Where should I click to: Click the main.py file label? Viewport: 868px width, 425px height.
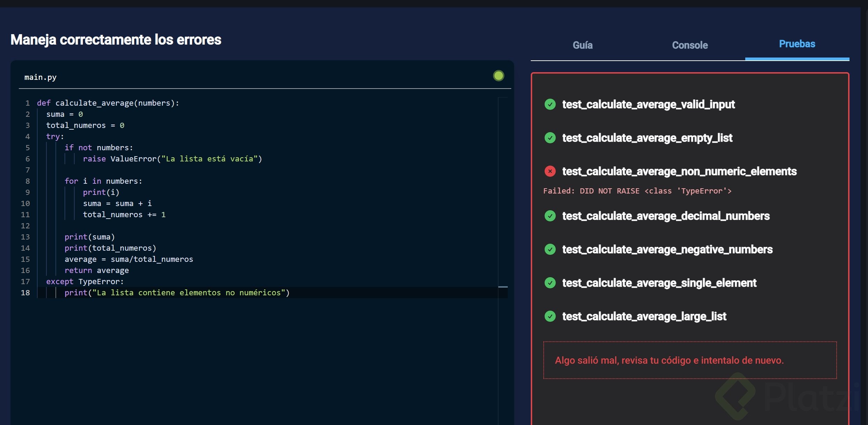pyautogui.click(x=40, y=77)
